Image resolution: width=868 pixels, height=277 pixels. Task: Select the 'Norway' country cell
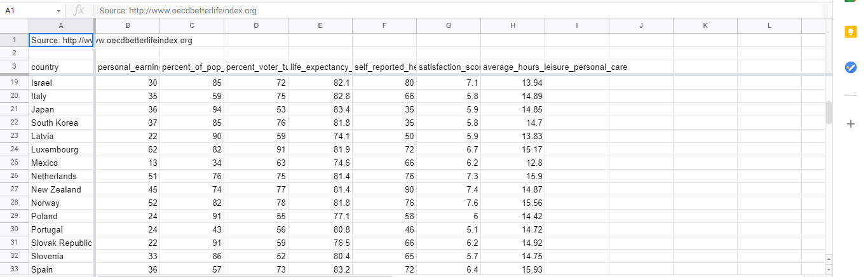[x=62, y=203]
